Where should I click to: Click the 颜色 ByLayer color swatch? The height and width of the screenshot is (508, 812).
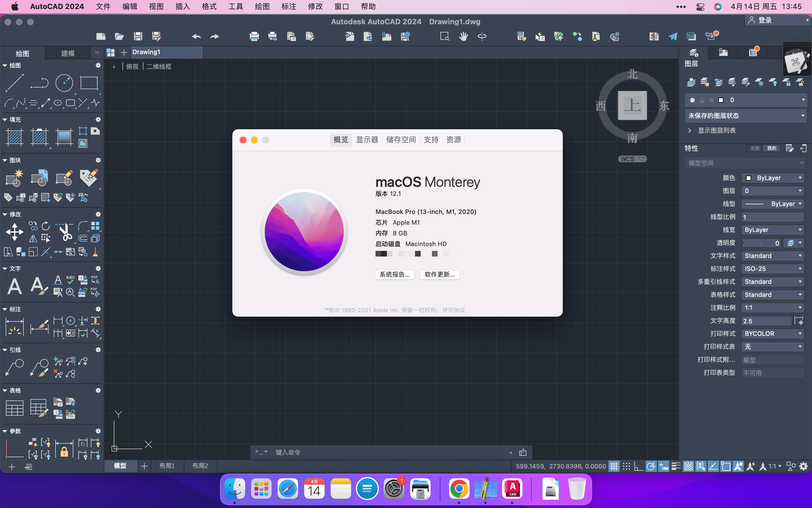click(749, 178)
